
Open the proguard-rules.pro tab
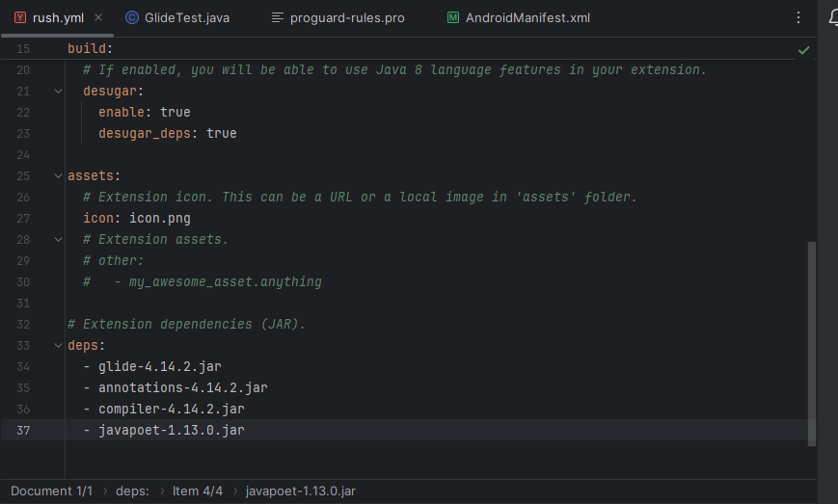point(338,17)
